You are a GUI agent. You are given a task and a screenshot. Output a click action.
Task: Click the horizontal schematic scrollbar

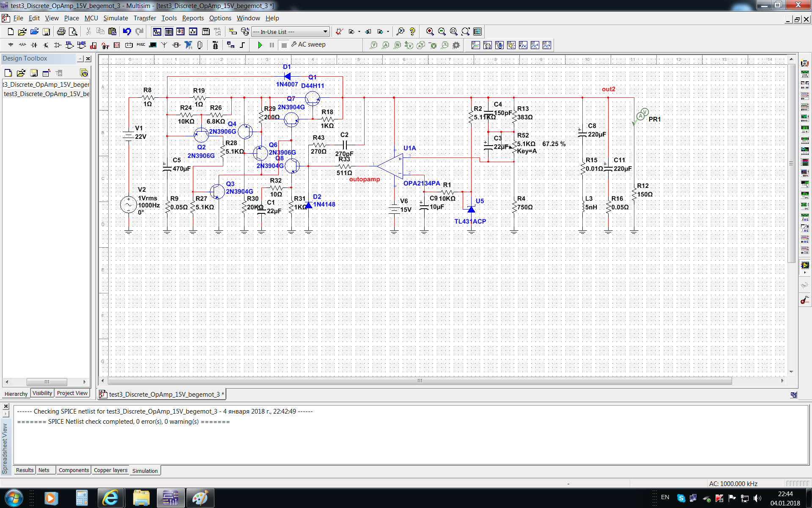click(x=420, y=381)
